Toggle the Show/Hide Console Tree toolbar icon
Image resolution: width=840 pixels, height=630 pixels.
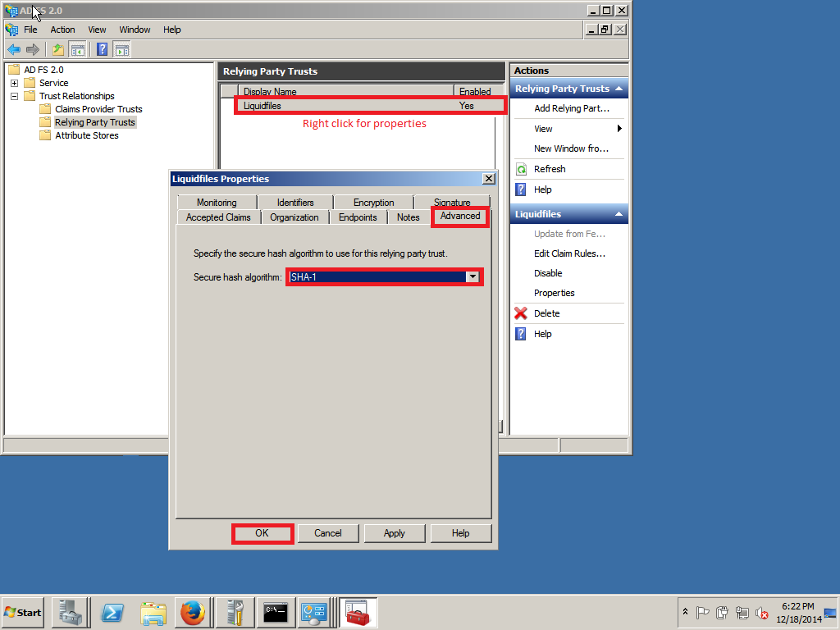(77, 49)
